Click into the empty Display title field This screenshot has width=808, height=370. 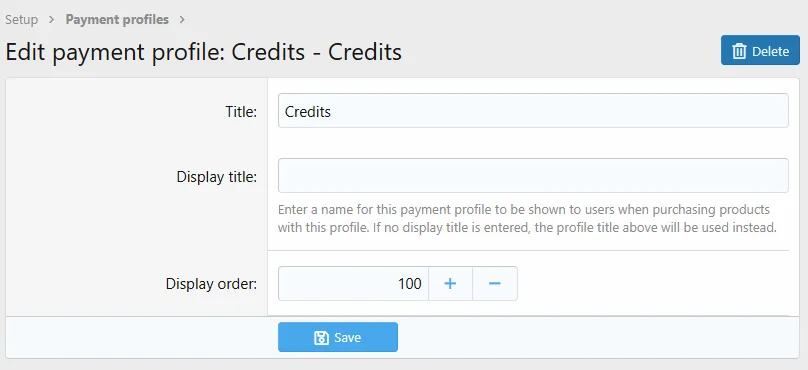pos(533,175)
